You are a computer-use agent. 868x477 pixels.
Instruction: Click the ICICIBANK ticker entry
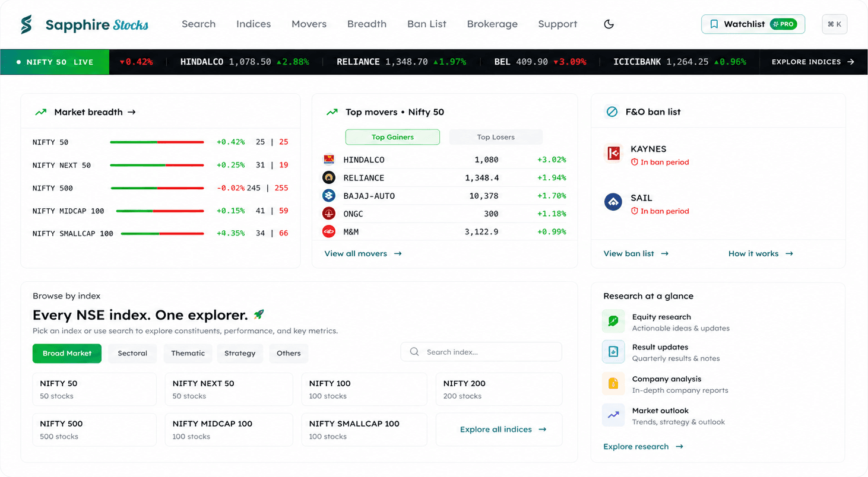680,62
